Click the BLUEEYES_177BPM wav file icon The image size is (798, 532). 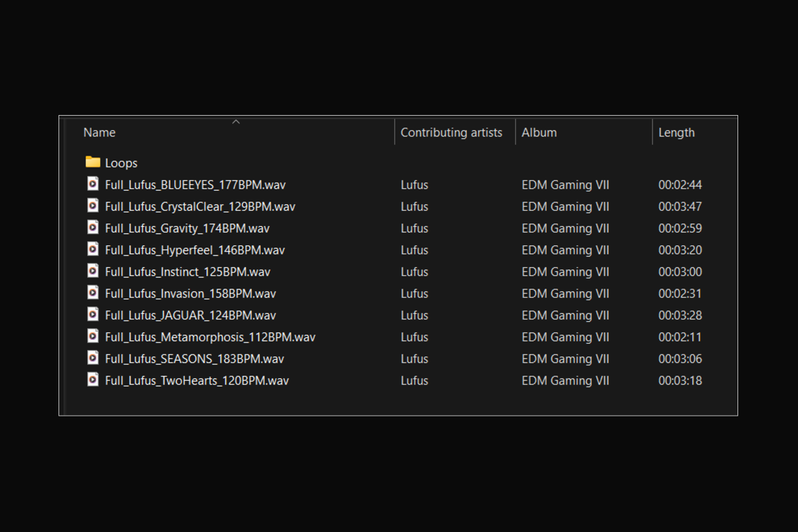click(93, 184)
